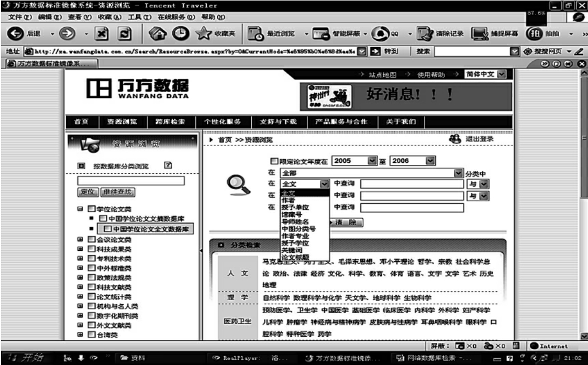Click the 继续查找 button
Viewport: 588px width, 365px height.
(118, 192)
